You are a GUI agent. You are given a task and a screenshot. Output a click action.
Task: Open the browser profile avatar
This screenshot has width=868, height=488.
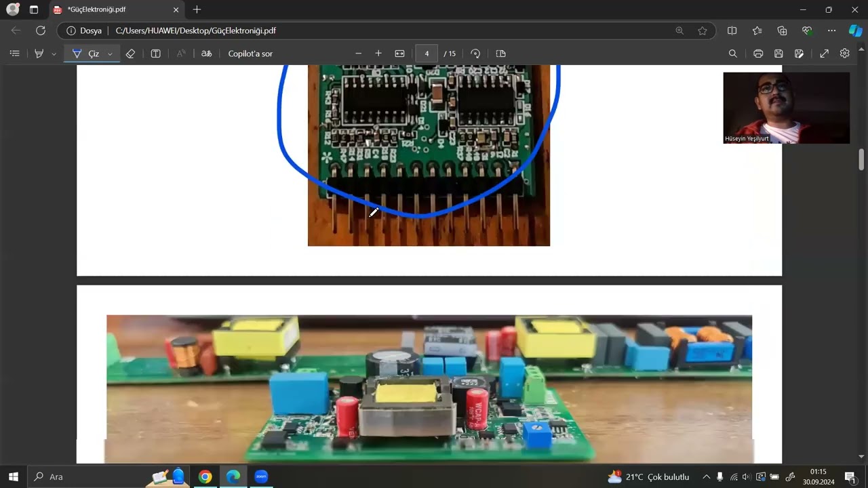13,9
